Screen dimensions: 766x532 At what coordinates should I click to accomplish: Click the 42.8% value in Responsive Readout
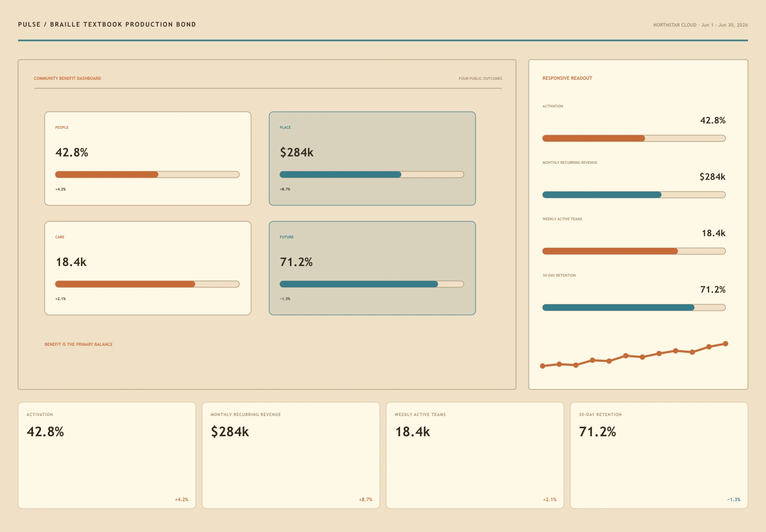tap(713, 121)
